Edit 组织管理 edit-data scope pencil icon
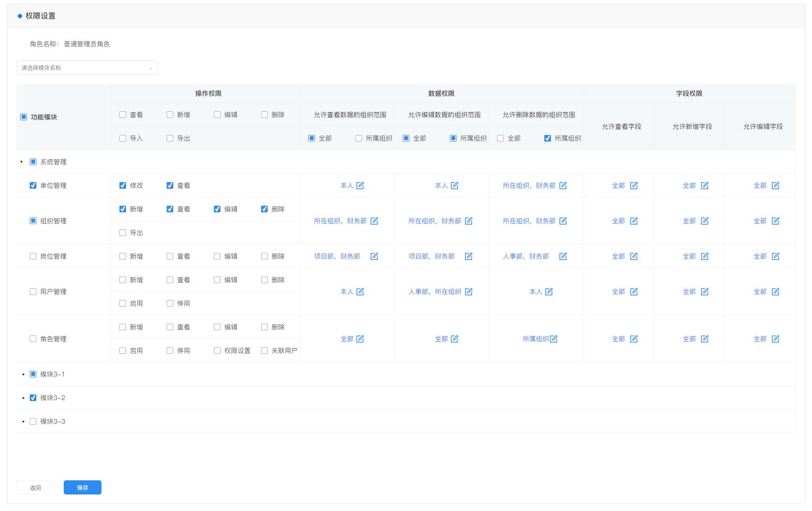This screenshot has width=812, height=511. 469,221
